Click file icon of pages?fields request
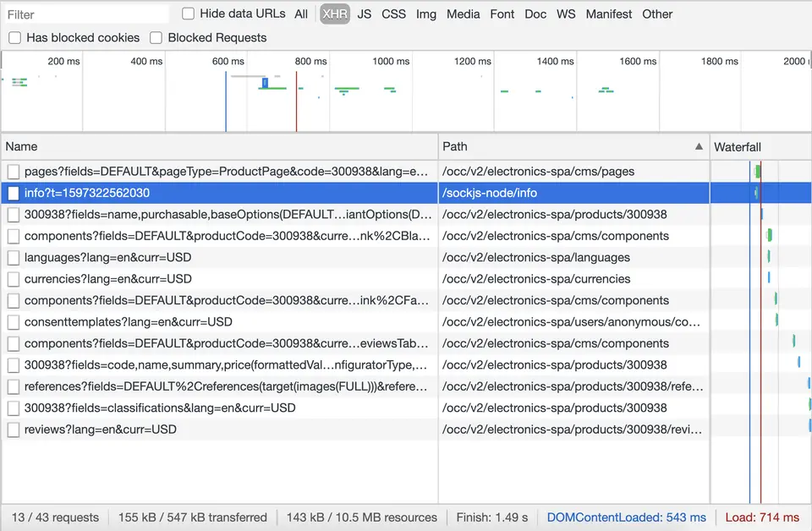The height and width of the screenshot is (531, 812). point(14,172)
